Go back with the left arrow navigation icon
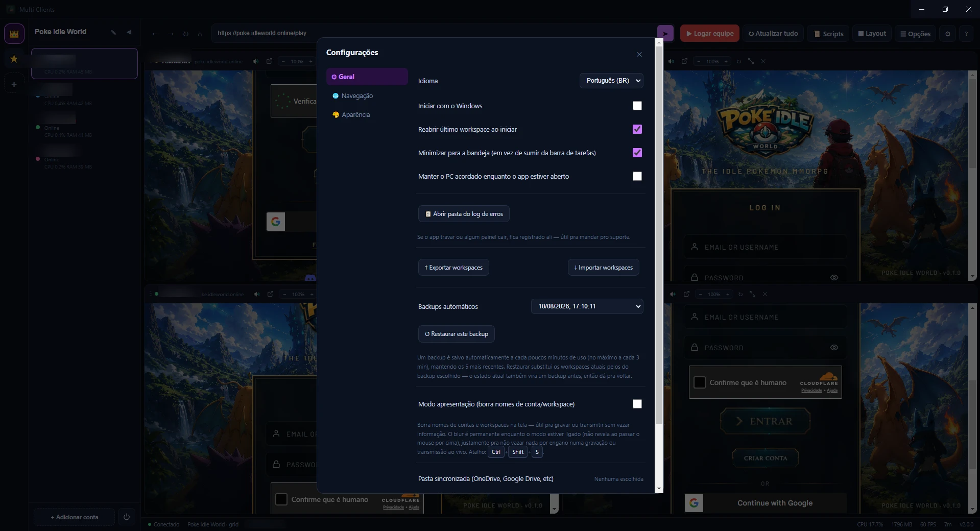 tap(155, 34)
